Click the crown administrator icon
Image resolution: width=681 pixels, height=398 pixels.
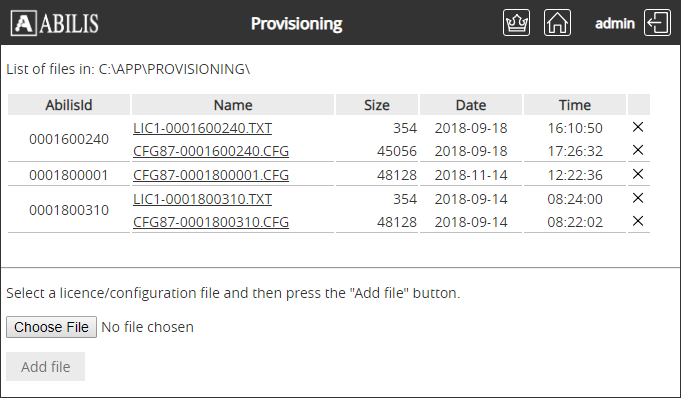tap(516, 23)
